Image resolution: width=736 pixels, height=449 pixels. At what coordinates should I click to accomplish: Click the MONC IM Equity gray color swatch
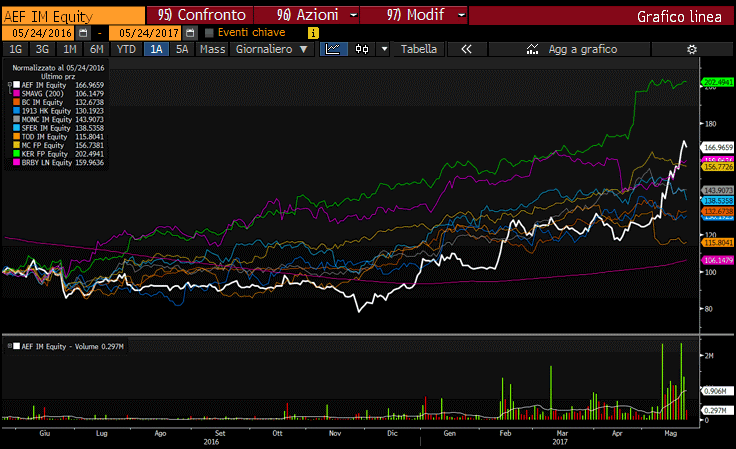[16, 119]
